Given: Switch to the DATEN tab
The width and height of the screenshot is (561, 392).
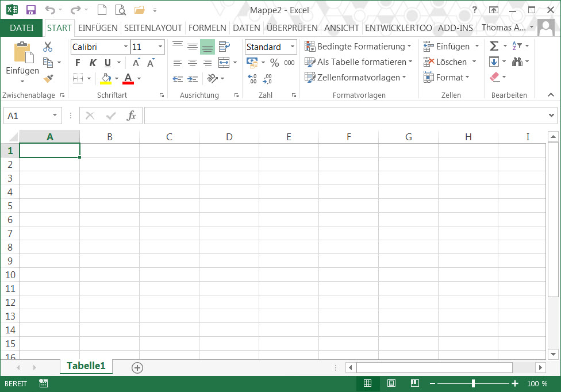Looking at the screenshot, I should click(x=247, y=28).
